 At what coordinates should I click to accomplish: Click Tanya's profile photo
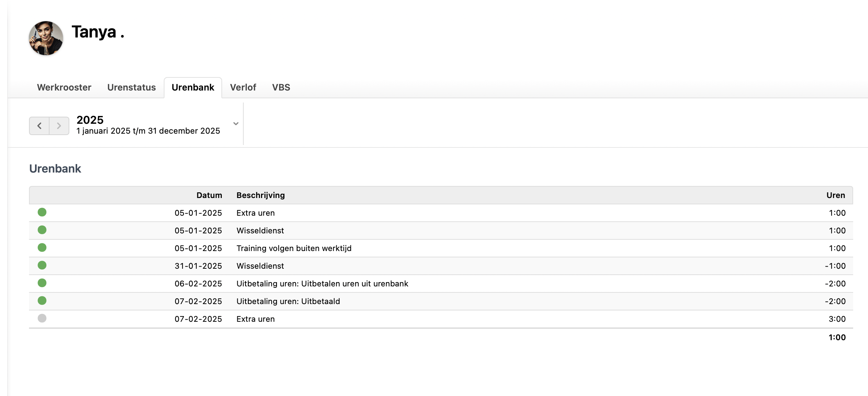(x=46, y=38)
